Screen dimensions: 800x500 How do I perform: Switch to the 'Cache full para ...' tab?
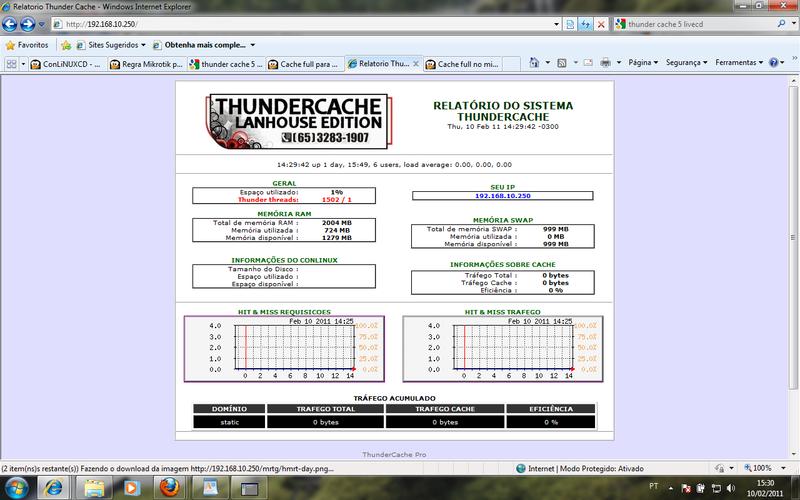pyautogui.click(x=305, y=64)
